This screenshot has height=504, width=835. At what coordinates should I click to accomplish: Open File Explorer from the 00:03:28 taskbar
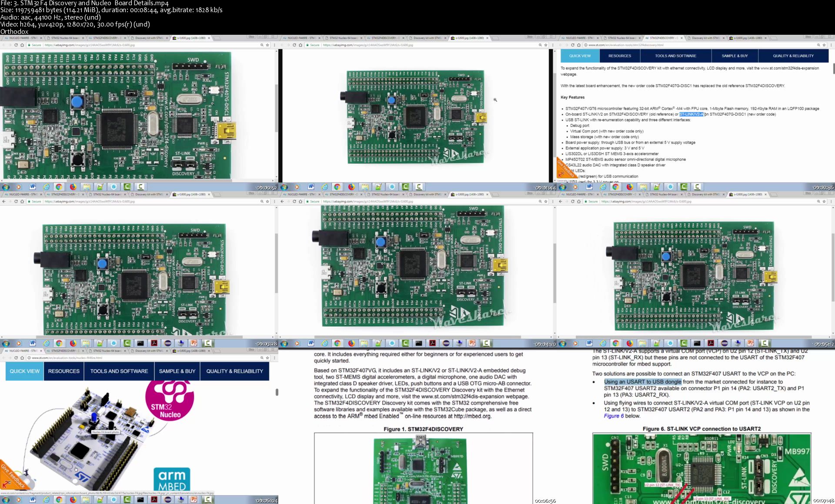[x=87, y=343]
